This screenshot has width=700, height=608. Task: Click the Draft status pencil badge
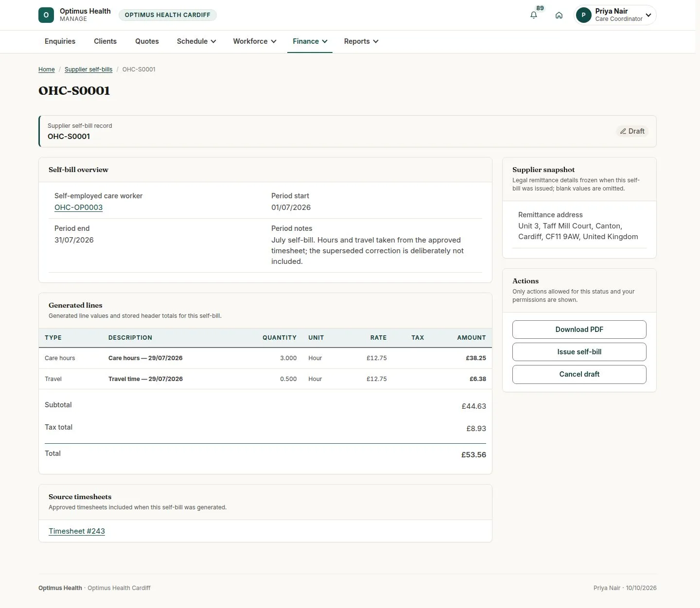632,131
